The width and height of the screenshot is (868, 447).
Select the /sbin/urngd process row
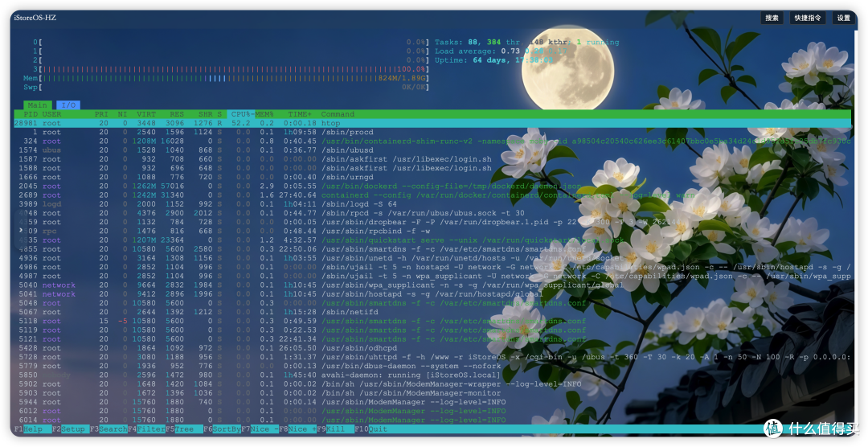tap(432, 177)
